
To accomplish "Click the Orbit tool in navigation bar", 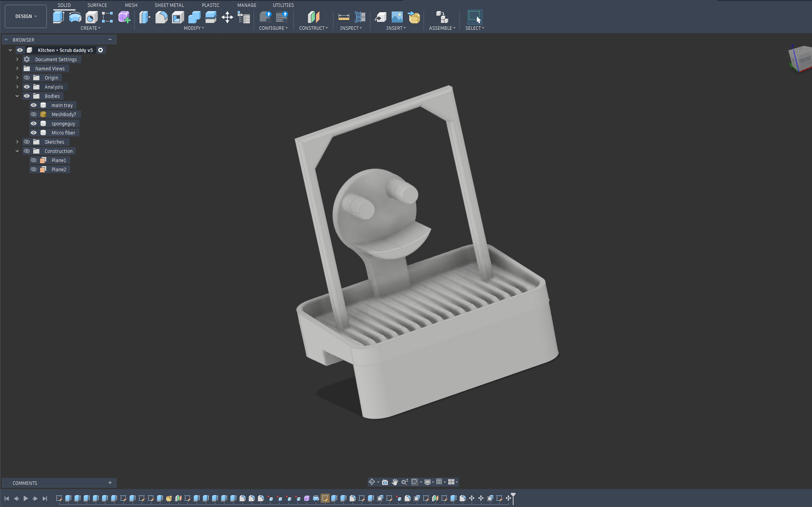I will (372, 482).
